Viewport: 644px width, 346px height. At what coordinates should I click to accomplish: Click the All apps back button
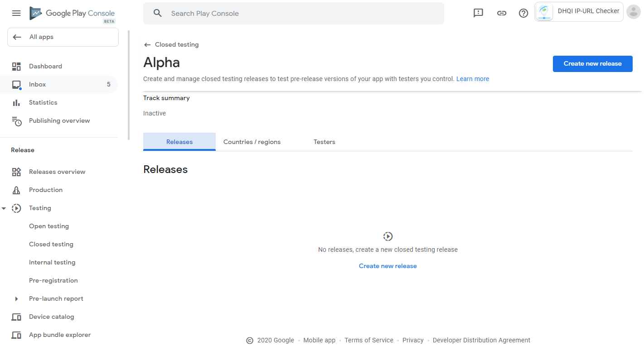(x=63, y=37)
